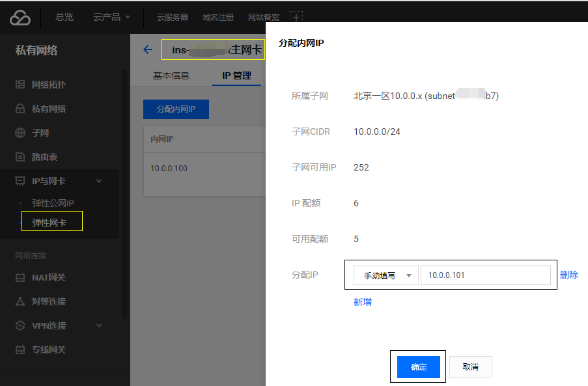588x386 pixels.
Task: Click the 新增 link to add IP
Action: [363, 302]
